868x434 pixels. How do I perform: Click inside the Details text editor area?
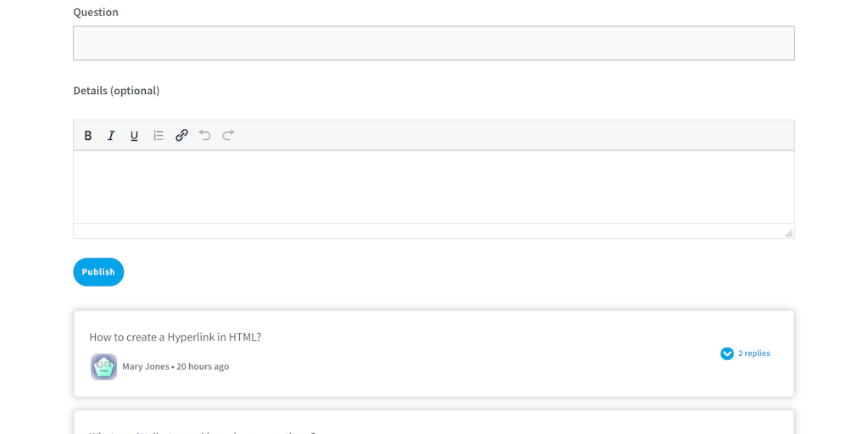point(433,186)
